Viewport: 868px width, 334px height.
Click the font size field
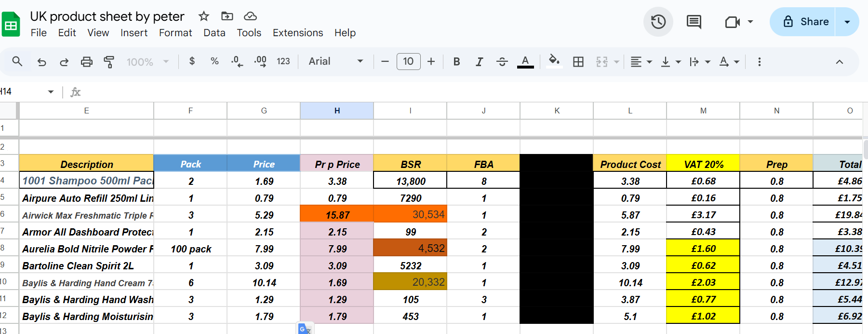point(408,61)
